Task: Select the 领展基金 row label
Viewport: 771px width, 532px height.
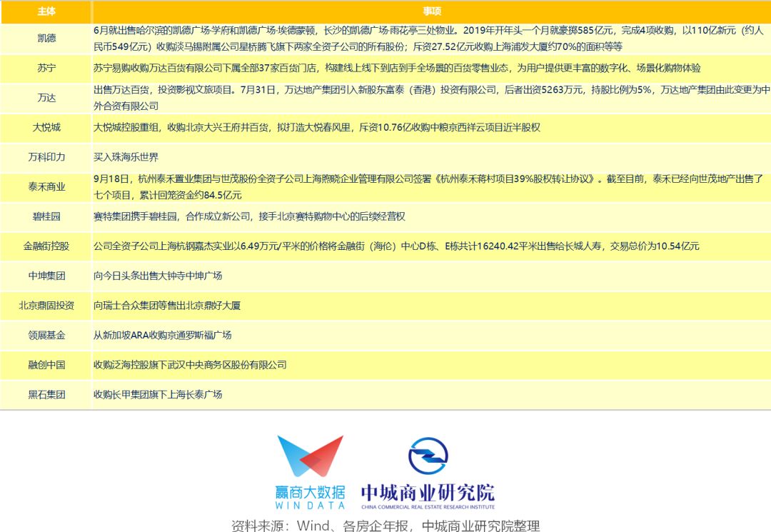Action: click(x=46, y=336)
